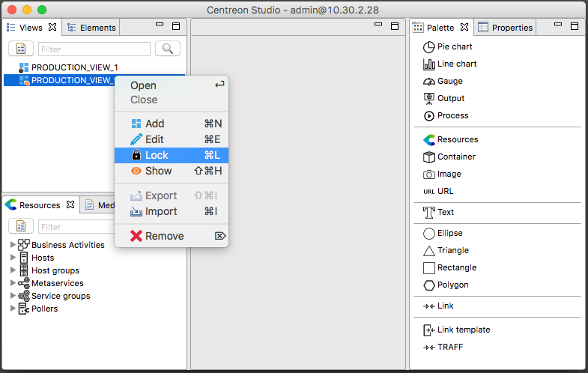Click the URL palette icon

(x=428, y=192)
